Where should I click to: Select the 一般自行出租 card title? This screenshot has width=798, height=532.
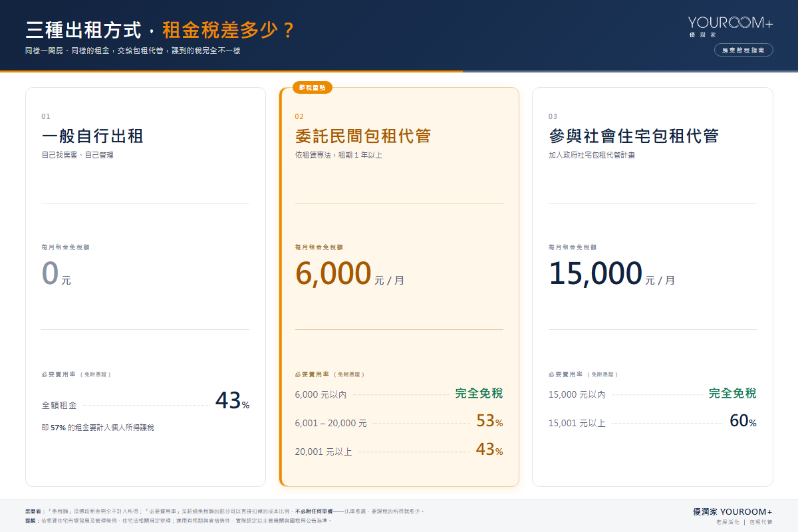pyautogui.click(x=92, y=136)
